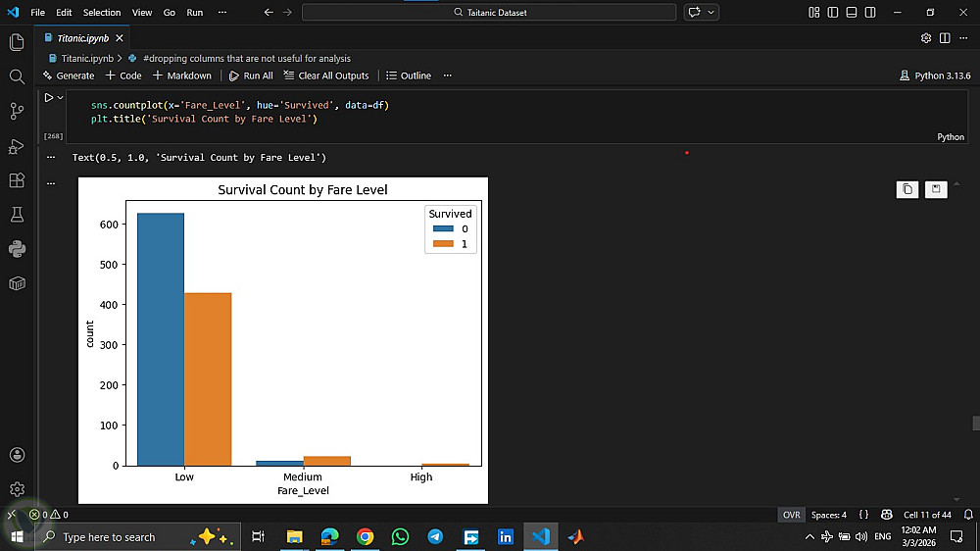The height and width of the screenshot is (551, 980).
Task: Click the Generate button in notebook toolbar
Action: click(x=69, y=75)
